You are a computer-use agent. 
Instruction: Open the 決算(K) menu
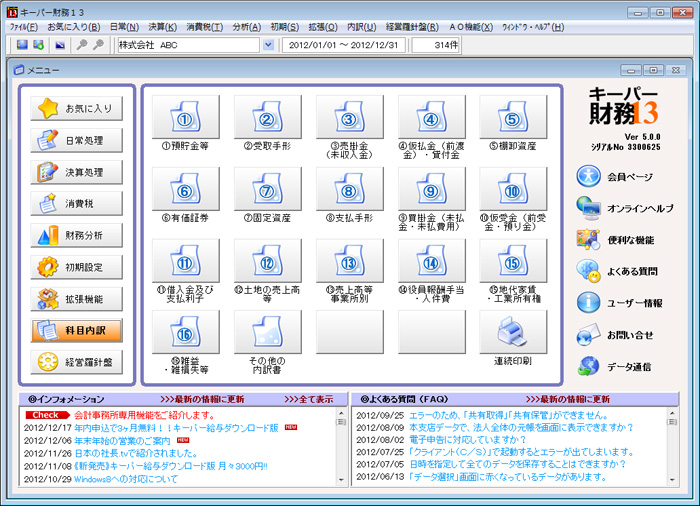162,27
